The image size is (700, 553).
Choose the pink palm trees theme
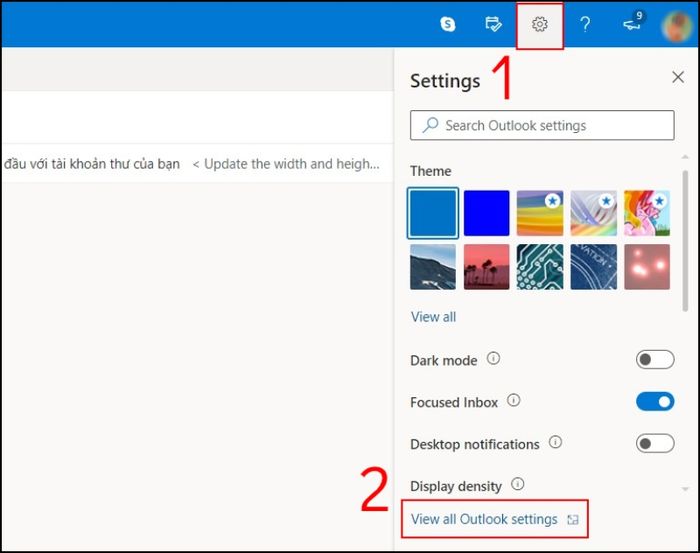tap(486, 267)
